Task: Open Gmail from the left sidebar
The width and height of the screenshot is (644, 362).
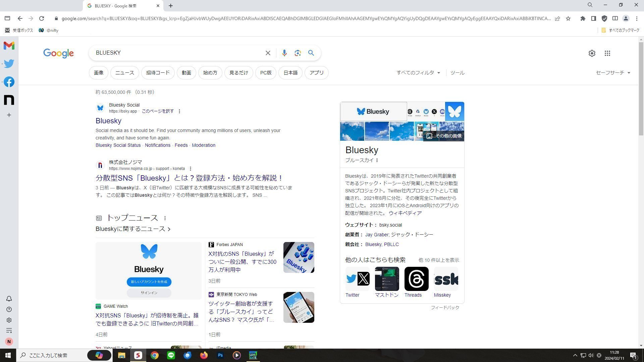Action: click(9, 46)
